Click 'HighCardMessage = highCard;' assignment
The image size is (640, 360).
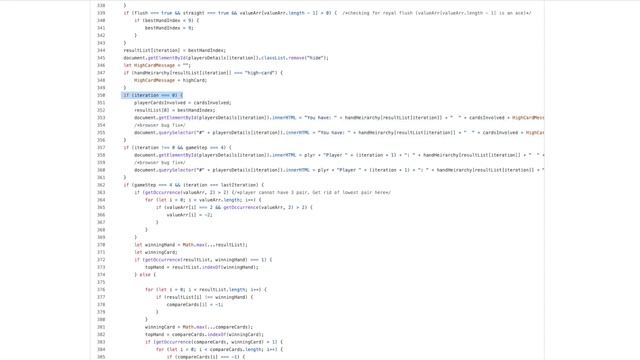point(170,80)
